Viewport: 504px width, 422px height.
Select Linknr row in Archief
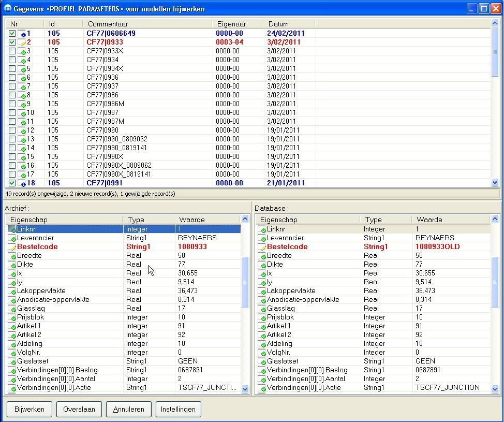[124, 229]
